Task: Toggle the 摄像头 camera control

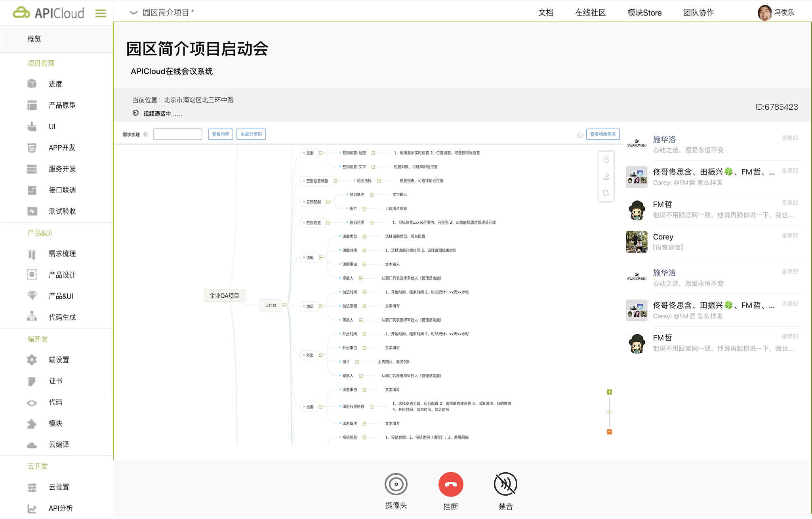Action: pos(396,484)
